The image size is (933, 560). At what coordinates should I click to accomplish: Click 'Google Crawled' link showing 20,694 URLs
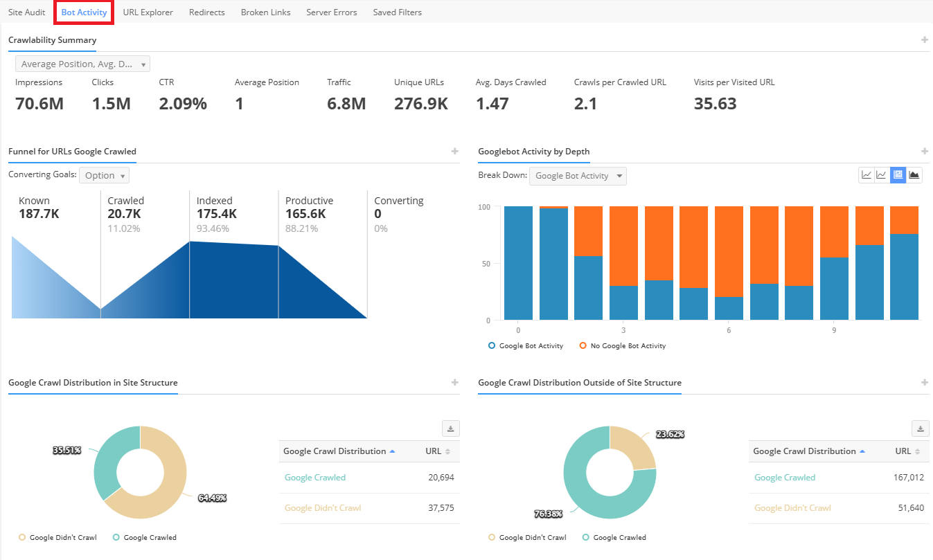pos(314,478)
